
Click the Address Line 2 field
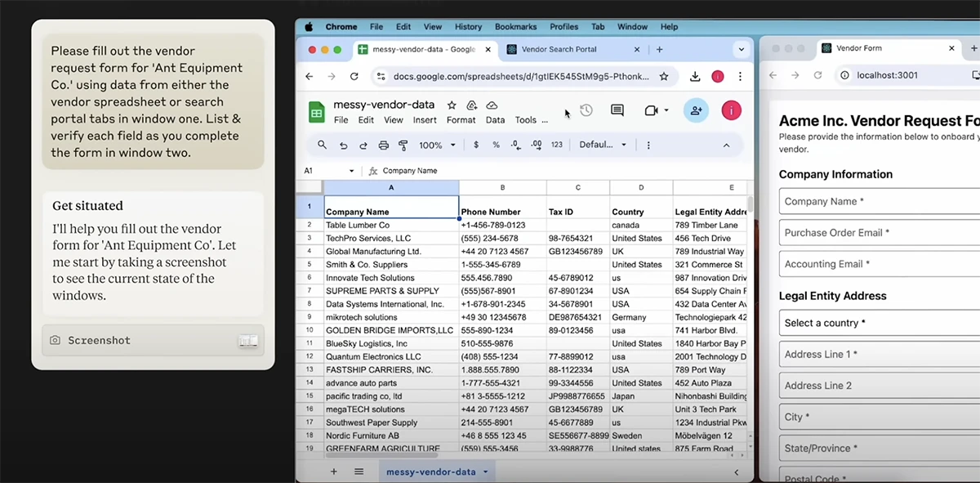pyautogui.click(x=879, y=386)
